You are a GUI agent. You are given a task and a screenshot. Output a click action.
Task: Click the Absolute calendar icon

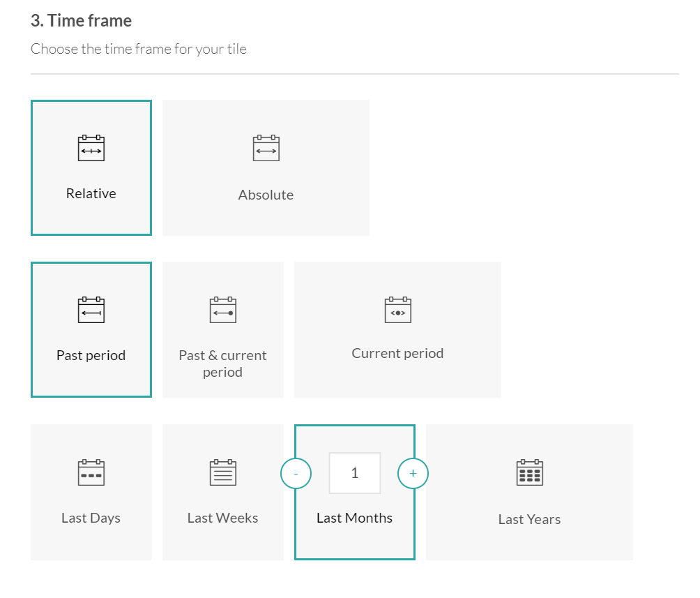pyautogui.click(x=266, y=149)
